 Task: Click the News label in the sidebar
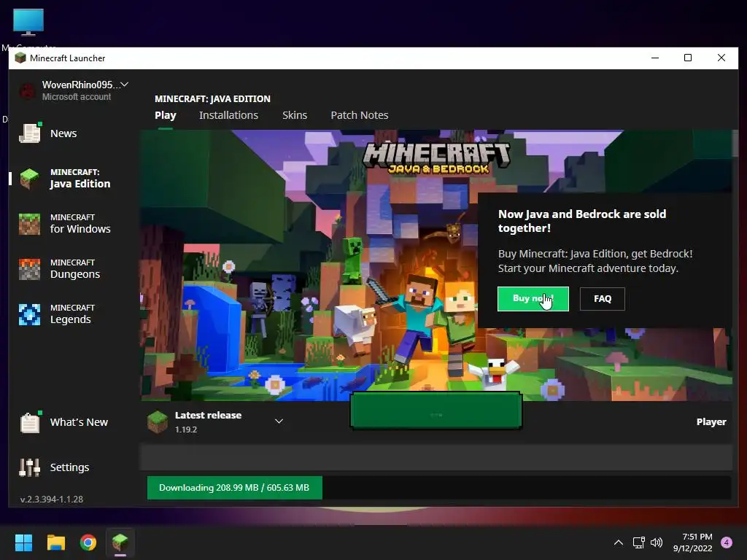coord(63,133)
